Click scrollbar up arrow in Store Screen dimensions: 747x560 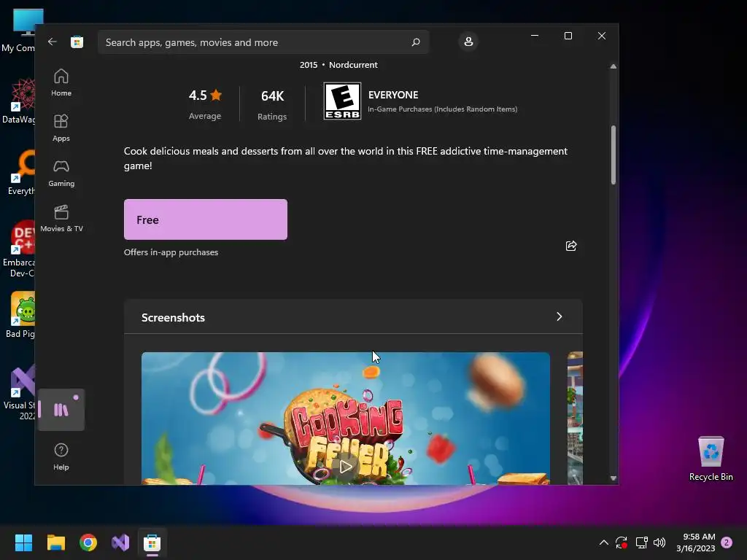(613, 66)
